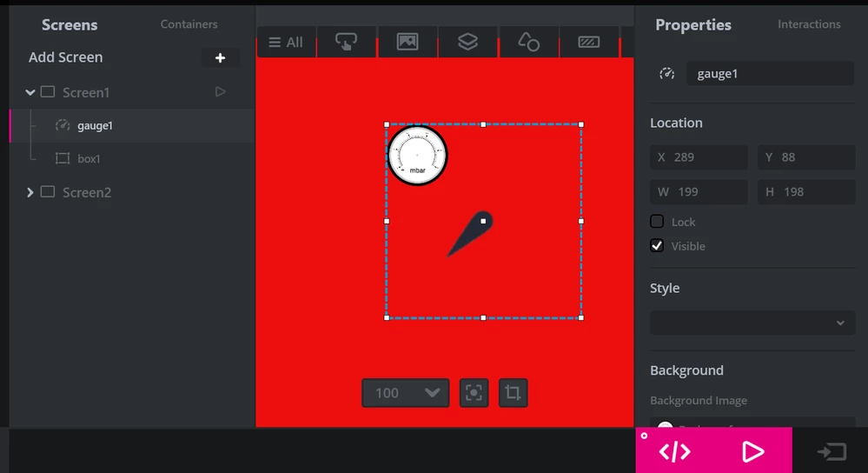The image size is (868, 473).
Task: Click the generate code button
Action: pos(675,452)
